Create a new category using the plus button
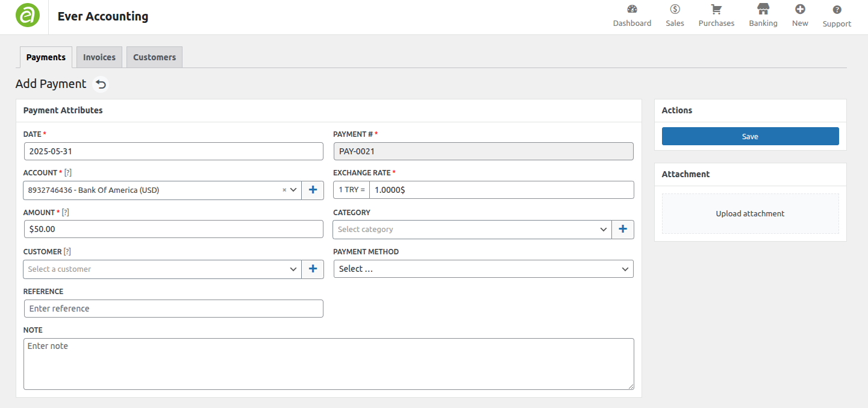The height and width of the screenshot is (408, 868). click(x=623, y=229)
